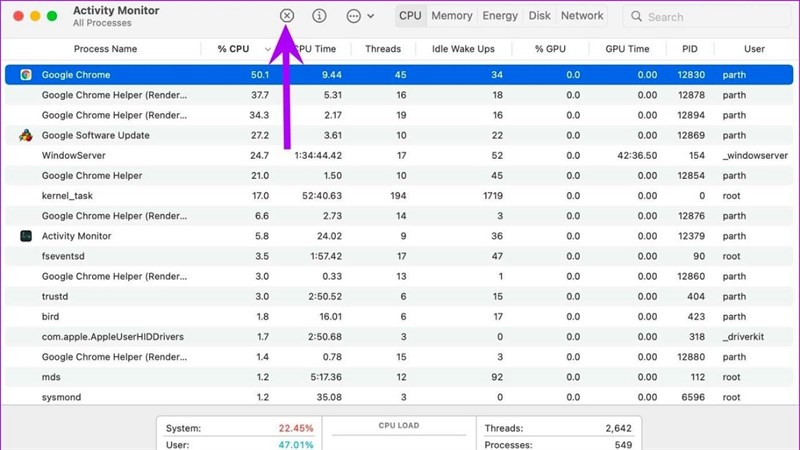Image resolution: width=800 pixels, height=450 pixels.
Task: Select the Activity Monitor process row
Action: pos(399,236)
